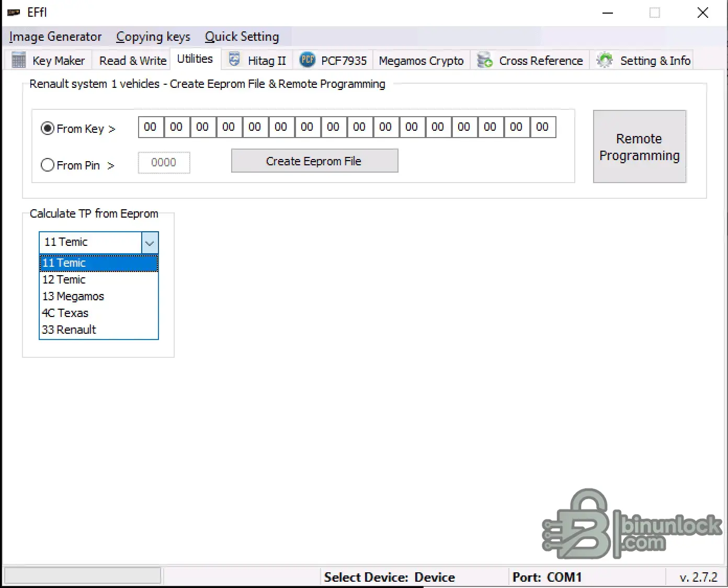728x588 pixels.
Task: Click the first key byte field
Action: 151,127
